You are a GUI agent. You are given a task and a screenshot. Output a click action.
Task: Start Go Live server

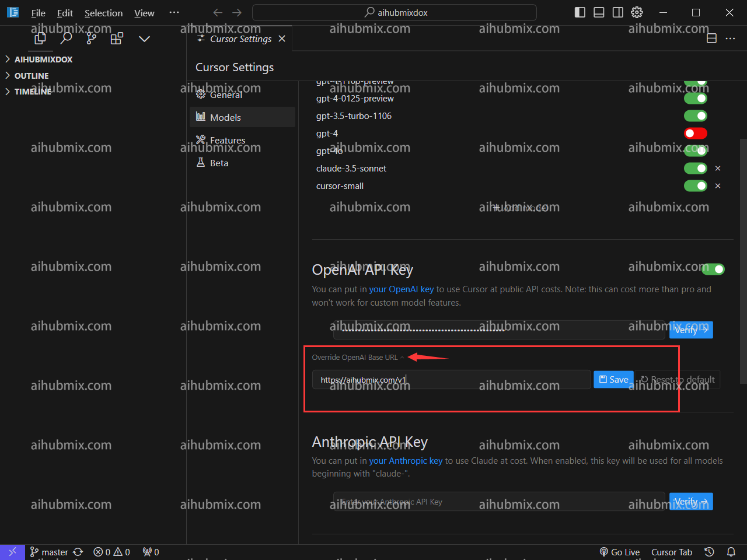(x=620, y=552)
